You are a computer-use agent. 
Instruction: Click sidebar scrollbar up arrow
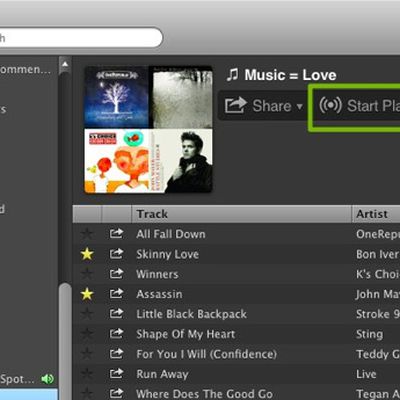click(x=65, y=64)
